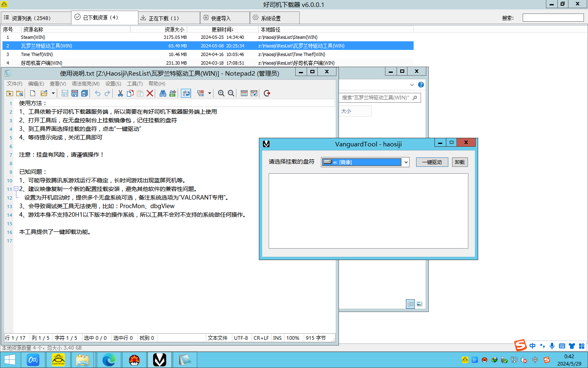Click the Find binoculars icon
588x368 pixels.
tap(163, 93)
